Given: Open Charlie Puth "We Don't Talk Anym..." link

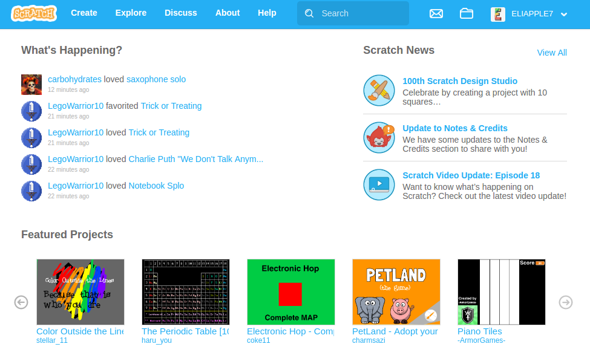Looking at the screenshot, I should coord(195,159).
